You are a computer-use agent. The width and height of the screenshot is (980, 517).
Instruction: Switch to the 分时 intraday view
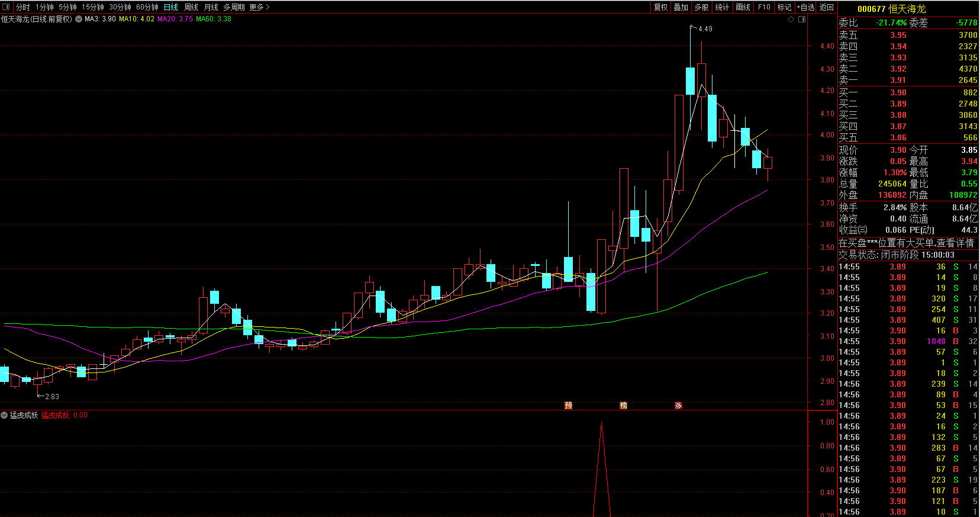[22, 7]
